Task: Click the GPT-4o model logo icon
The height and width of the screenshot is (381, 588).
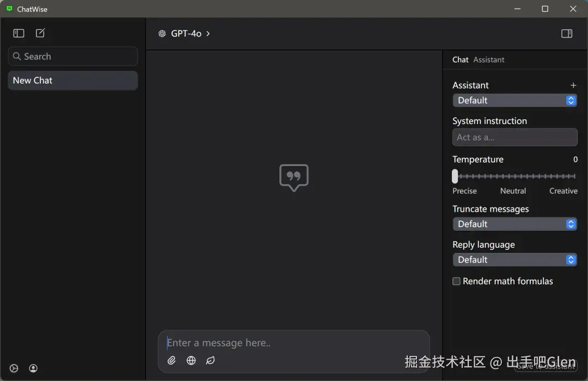Action: click(162, 33)
